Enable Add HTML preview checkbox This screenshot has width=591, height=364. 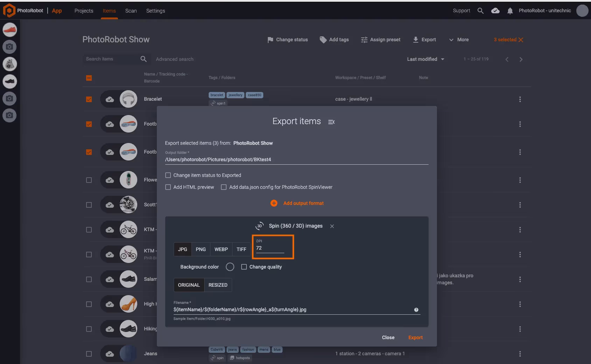coord(168,187)
